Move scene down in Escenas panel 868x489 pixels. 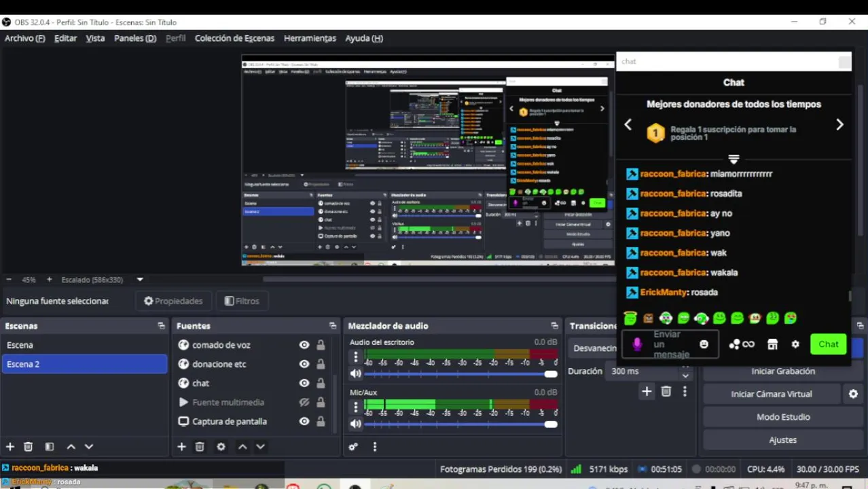coord(88,446)
